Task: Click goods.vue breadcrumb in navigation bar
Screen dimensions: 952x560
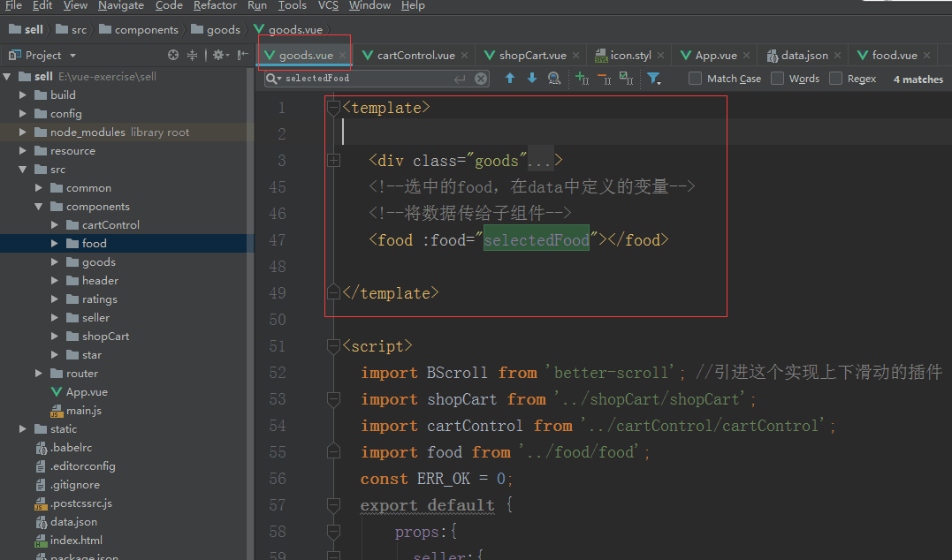Action: (x=288, y=30)
